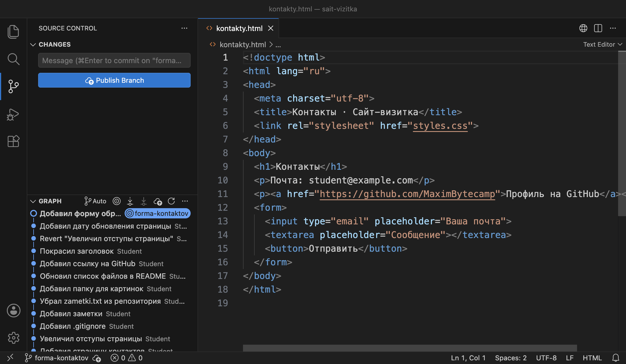The width and height of the screenshot is (626, 364).
Task: Open the Search view in activity bar
Action: click(x=13, y=59)
